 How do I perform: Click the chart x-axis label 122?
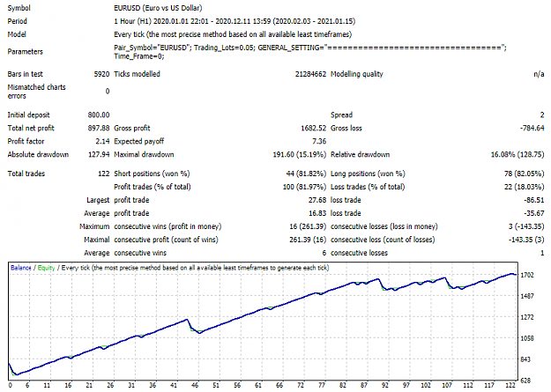coord(510,385)
